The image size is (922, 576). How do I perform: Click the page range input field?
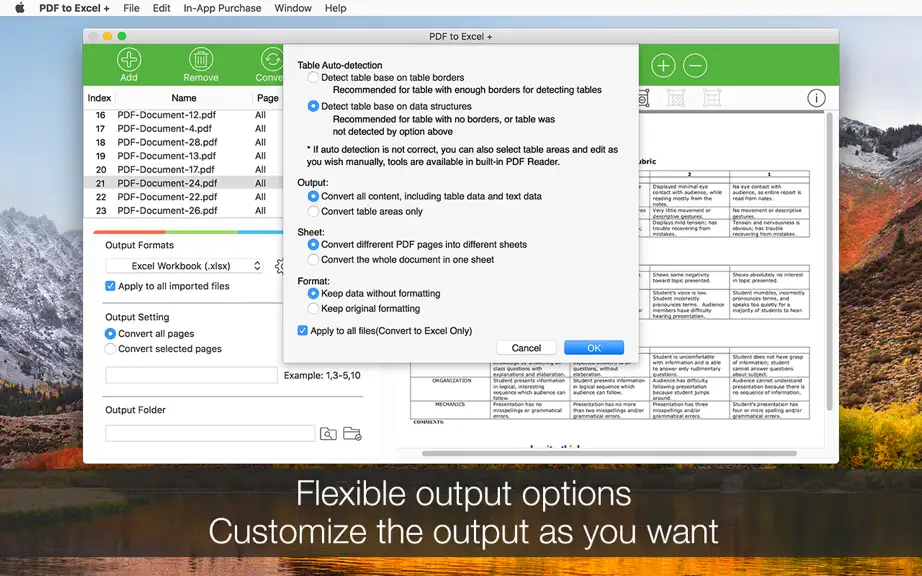(x=191, y=376)
